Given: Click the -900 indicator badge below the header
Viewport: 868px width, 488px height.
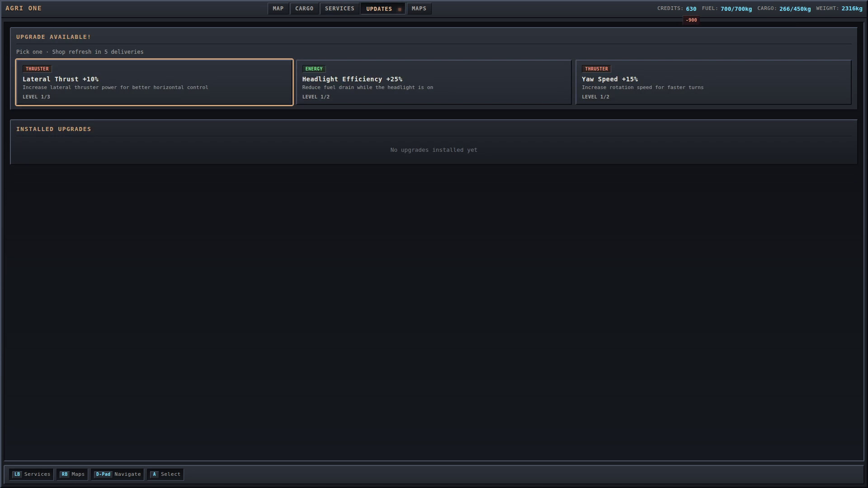Looking at the screenshot, I should (x=691, y=20).
